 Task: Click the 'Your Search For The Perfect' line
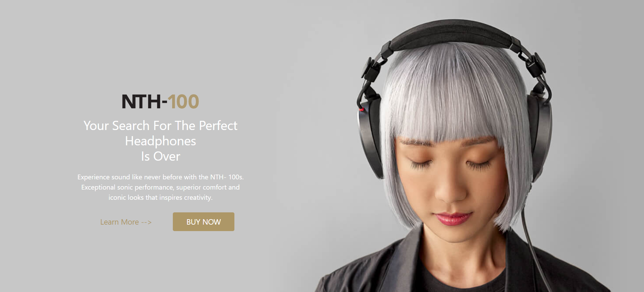click(161, 126)
